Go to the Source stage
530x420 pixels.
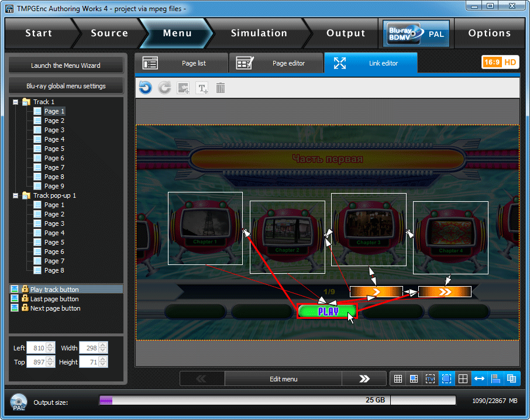(x=109, y=33)
